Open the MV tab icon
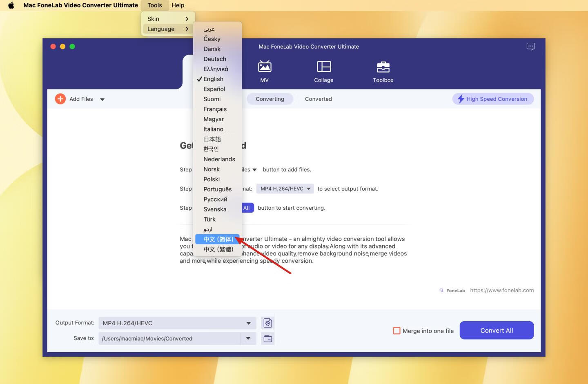This screenshot has height=384, width=588. click(265, 67)
